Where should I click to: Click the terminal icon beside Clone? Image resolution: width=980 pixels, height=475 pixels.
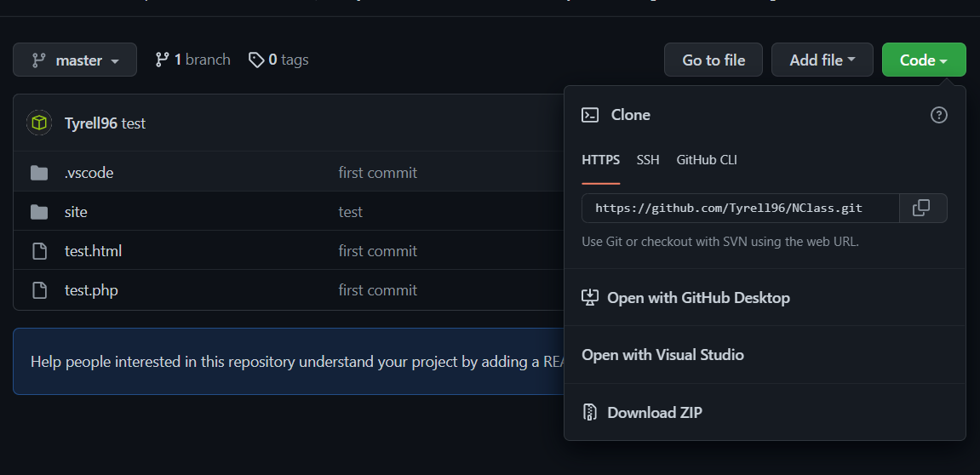click(590, 115)
